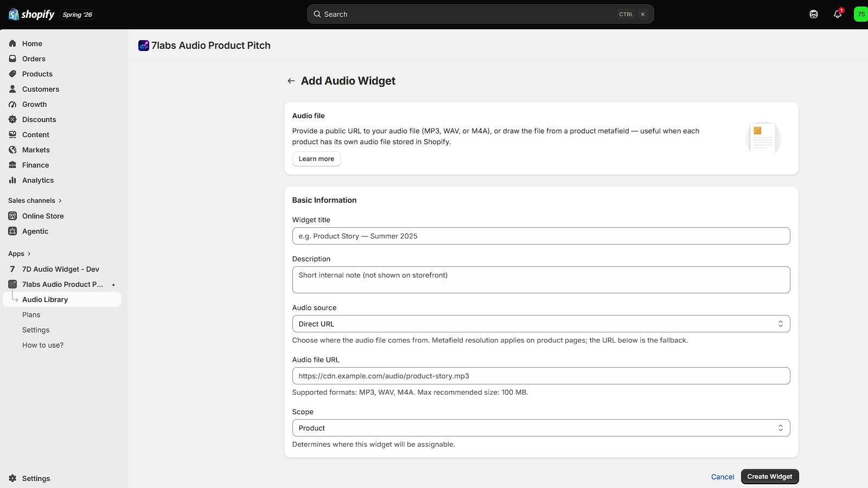Open the Online Store sales channel
The height and width of the screenshot is (488, 868).
coord(43,216)
